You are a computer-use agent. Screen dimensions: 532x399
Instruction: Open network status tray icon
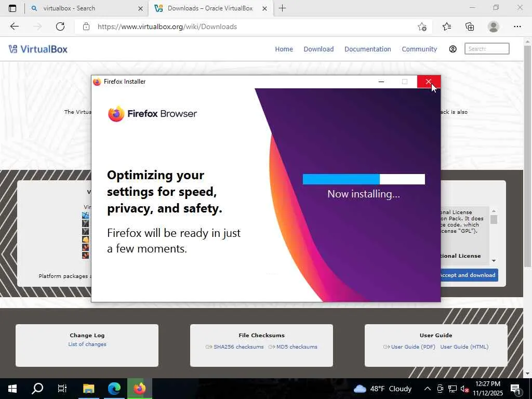pyautogui.click(x=453, y=389)
